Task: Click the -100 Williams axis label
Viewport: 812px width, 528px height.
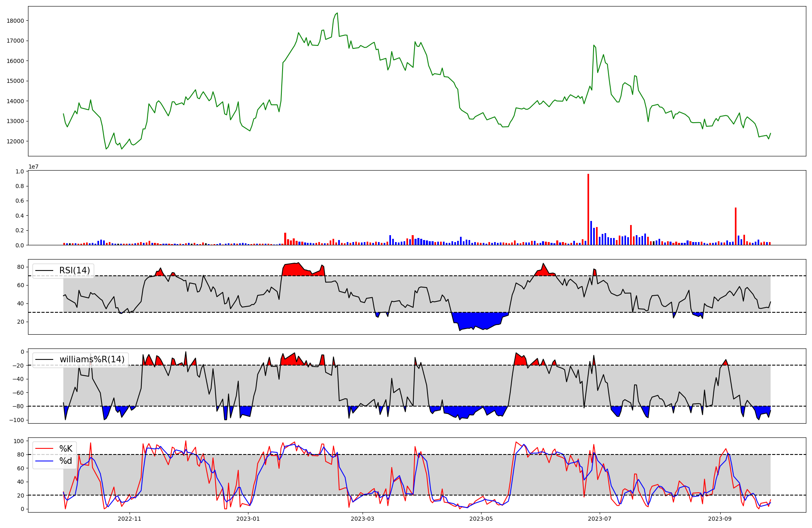Action: coord(17,420)
